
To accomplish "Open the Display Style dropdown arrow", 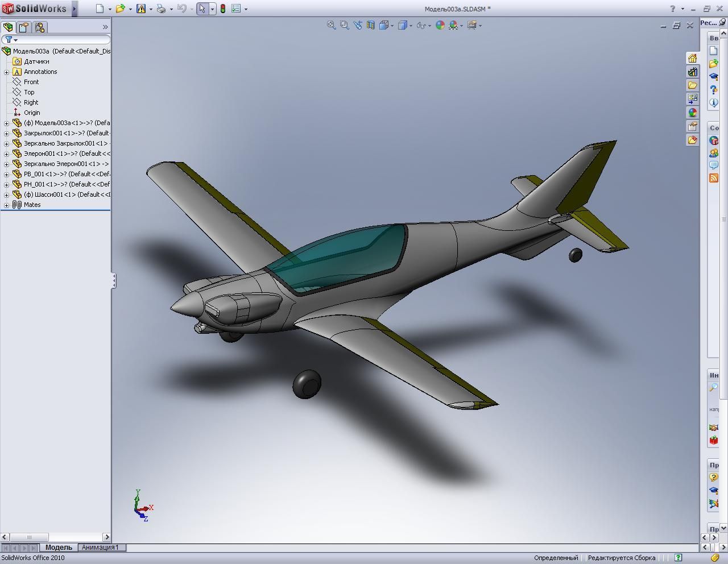I will pos(411,26).
